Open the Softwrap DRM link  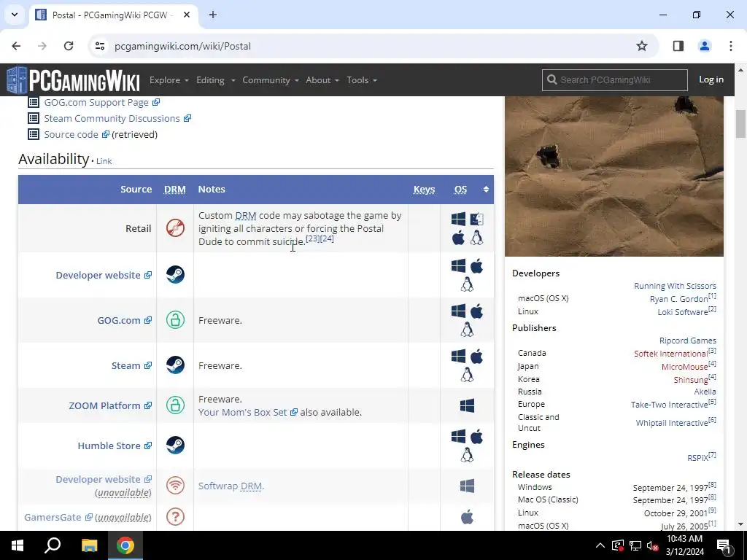point(230,486)
